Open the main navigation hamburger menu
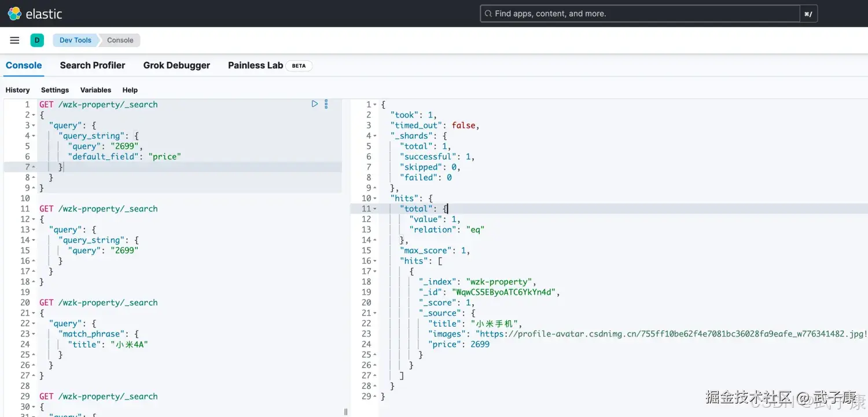This screenshot has height=417, width=868. coord(14,40)
